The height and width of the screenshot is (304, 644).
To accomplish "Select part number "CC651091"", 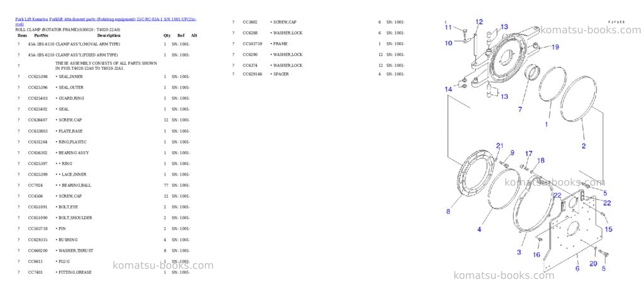I will [38, 206].
